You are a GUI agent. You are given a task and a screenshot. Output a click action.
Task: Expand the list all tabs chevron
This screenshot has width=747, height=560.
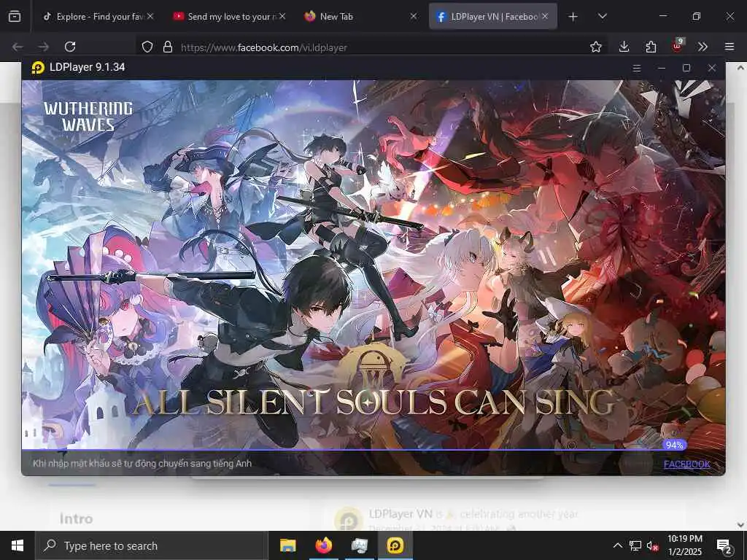[x=602, y=17]
